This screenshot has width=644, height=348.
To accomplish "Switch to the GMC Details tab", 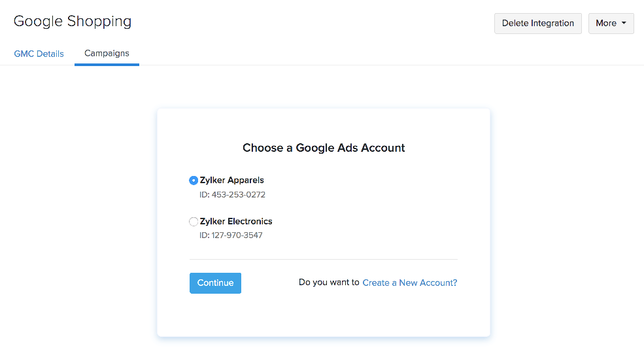I will click(39, 54).
